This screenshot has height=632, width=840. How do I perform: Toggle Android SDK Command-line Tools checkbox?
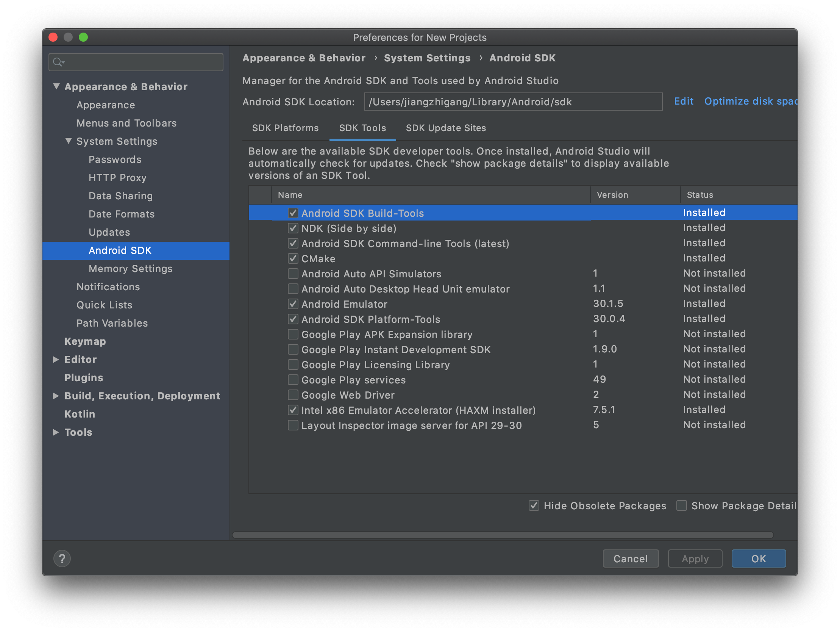click(293, 243)
